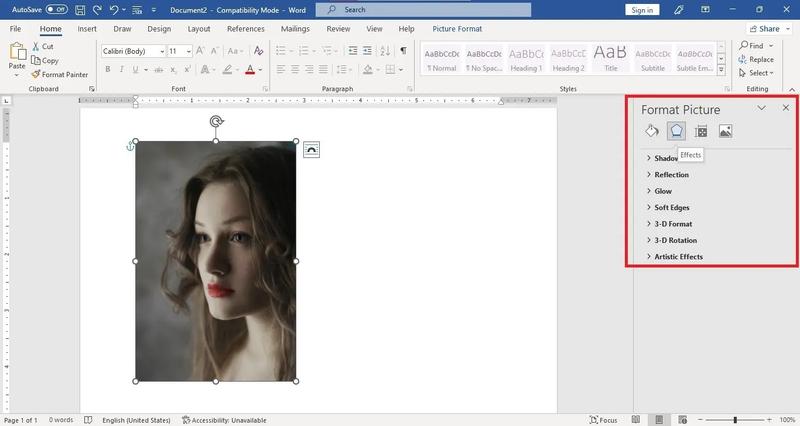Viewport: 800px width, 426px height.
Task: Apply text highlight color
Action: point(228,69)
